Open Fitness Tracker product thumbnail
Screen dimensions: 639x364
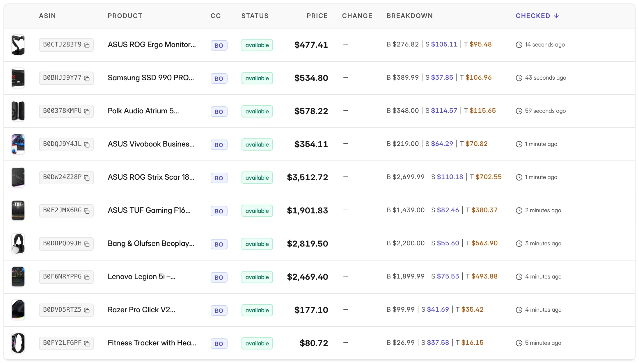[18, 343]
